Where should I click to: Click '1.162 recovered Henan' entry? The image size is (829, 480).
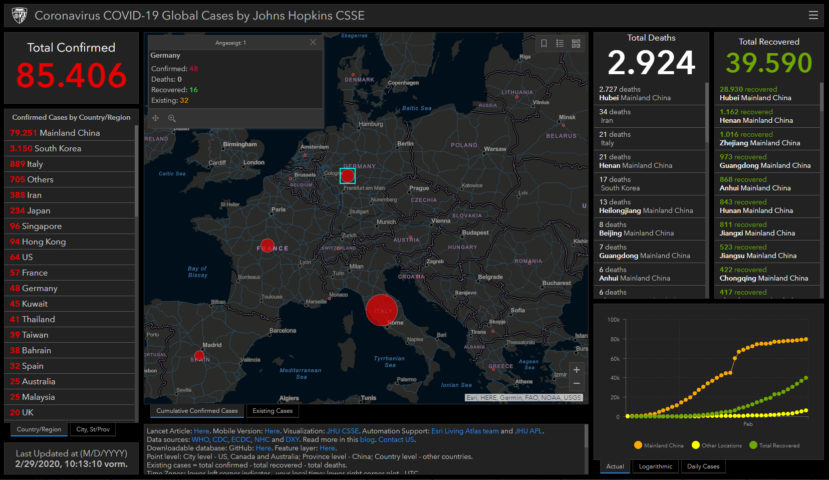click(x=767, y=116)
